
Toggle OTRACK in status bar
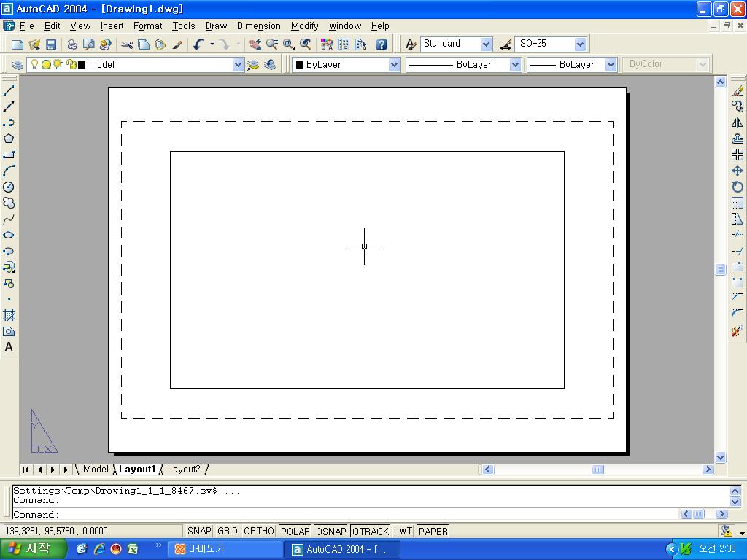pyautogui.click(x=370, y=531)
